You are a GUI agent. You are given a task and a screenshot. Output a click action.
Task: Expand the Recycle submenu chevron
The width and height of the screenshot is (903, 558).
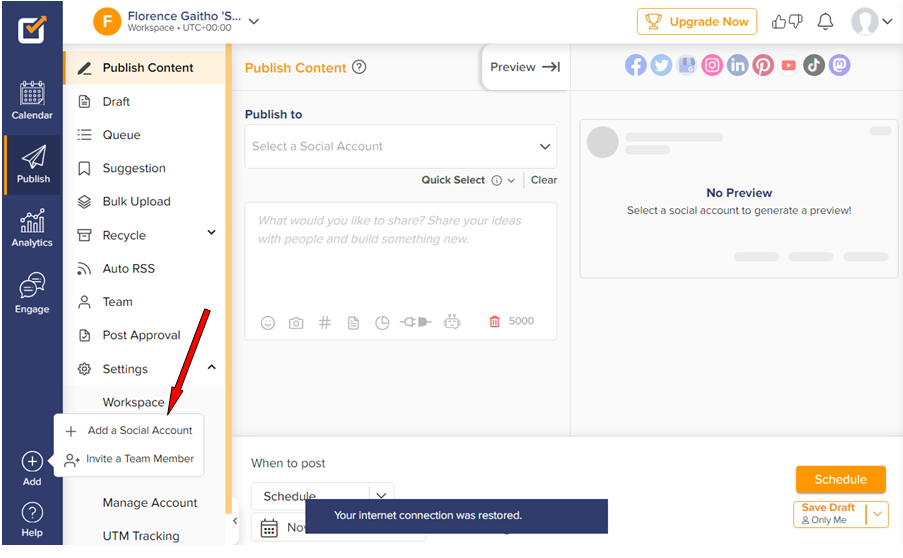coord(211,233)
